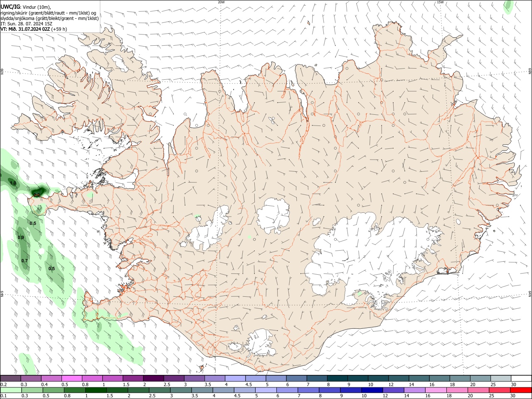Select bottom-row green swatch between 2 and 2.5
Screen dimensions: 532x399
(x=138, y=390)
